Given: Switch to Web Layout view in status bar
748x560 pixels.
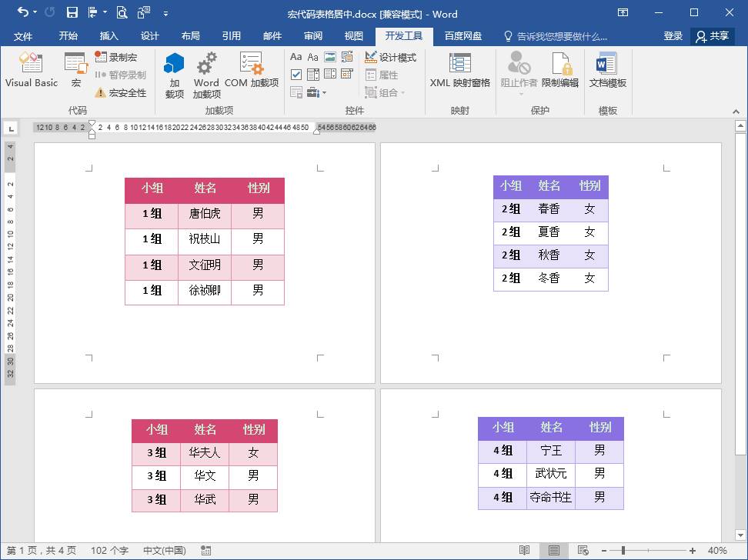Looking at the screenshot, I should [583, 551].
